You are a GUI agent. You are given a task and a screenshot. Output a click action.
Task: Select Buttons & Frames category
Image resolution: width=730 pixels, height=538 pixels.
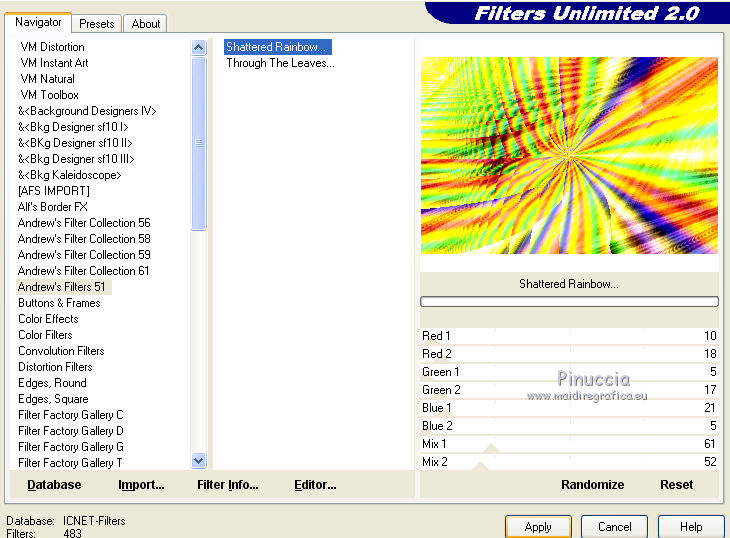point(59,303)
